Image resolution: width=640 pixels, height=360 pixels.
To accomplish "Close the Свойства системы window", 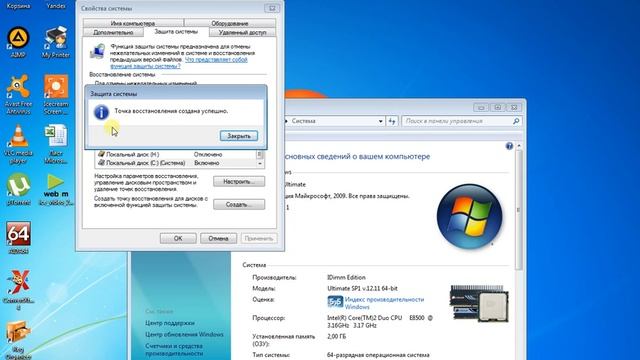I will 272,8.
